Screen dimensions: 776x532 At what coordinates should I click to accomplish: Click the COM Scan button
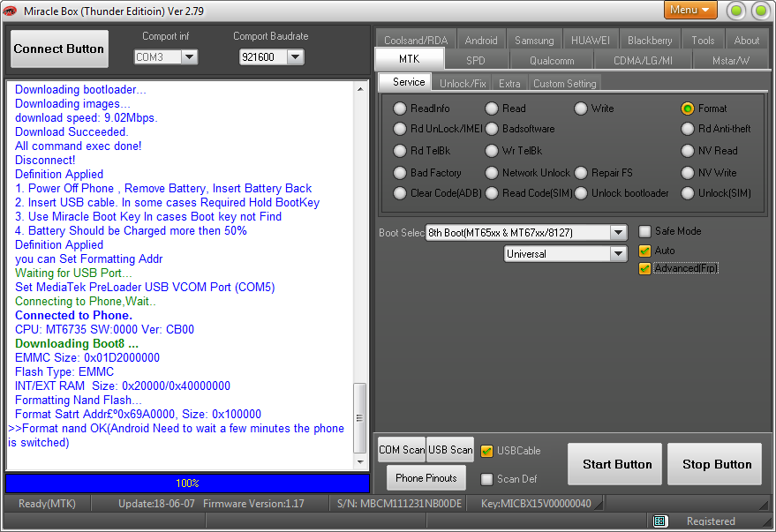click(x=402, y=449)
